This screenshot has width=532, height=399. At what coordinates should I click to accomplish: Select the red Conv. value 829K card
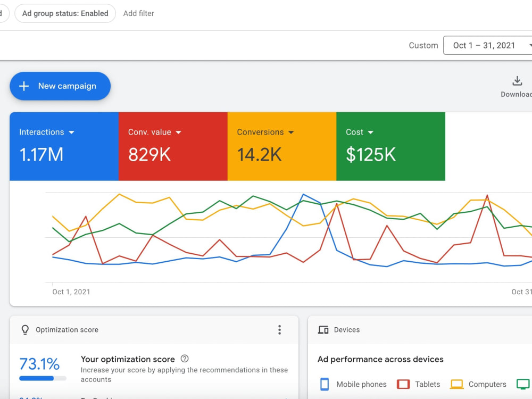coord(173,146)
